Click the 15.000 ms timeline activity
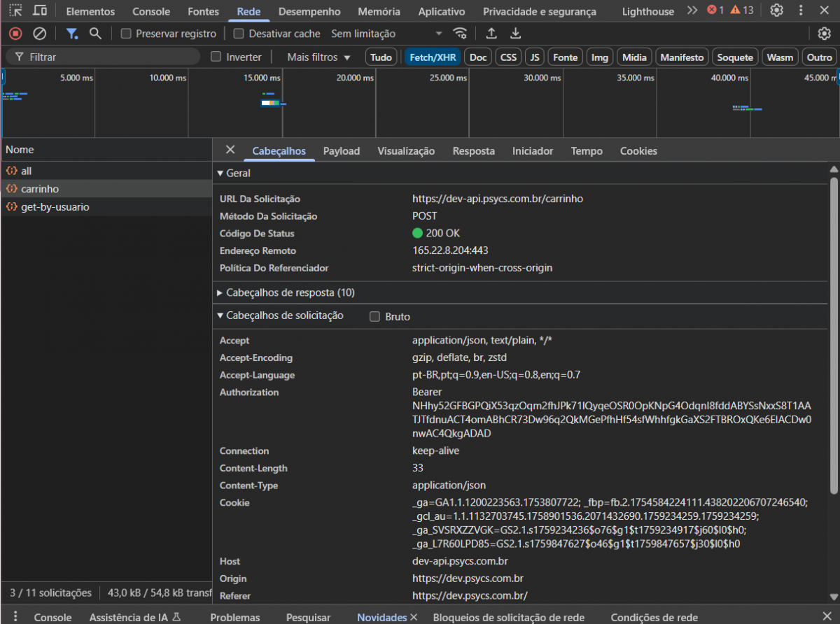This screenshot has width=840, height=624. (270, 102)
